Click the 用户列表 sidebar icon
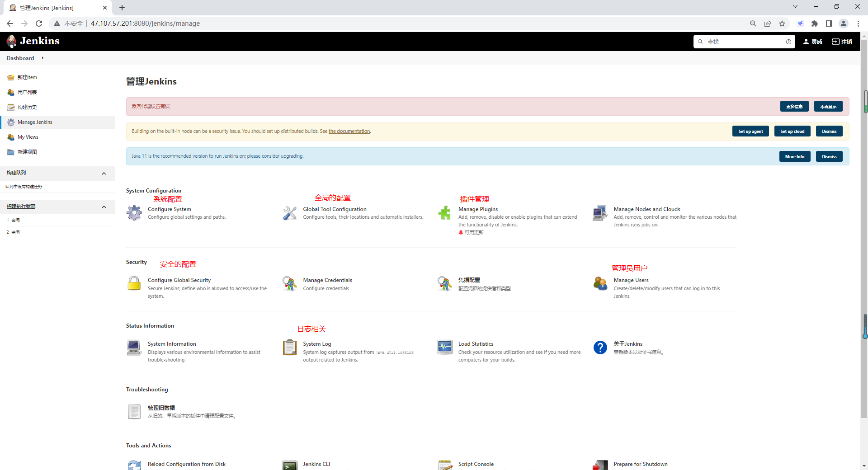Screen dimensions: 868x470 (x=11, y=92)
